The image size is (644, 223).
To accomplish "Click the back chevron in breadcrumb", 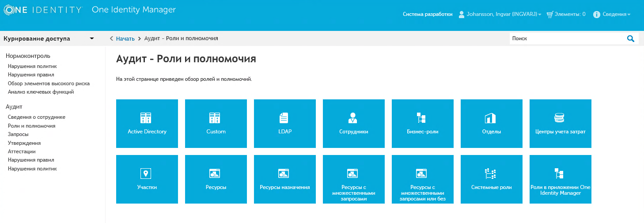I will (x=111, y=38).
